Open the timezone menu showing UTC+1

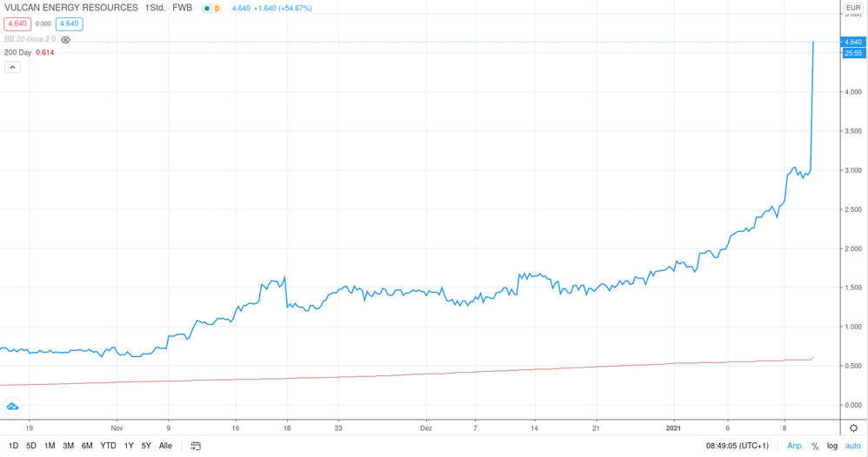[738, 446]
